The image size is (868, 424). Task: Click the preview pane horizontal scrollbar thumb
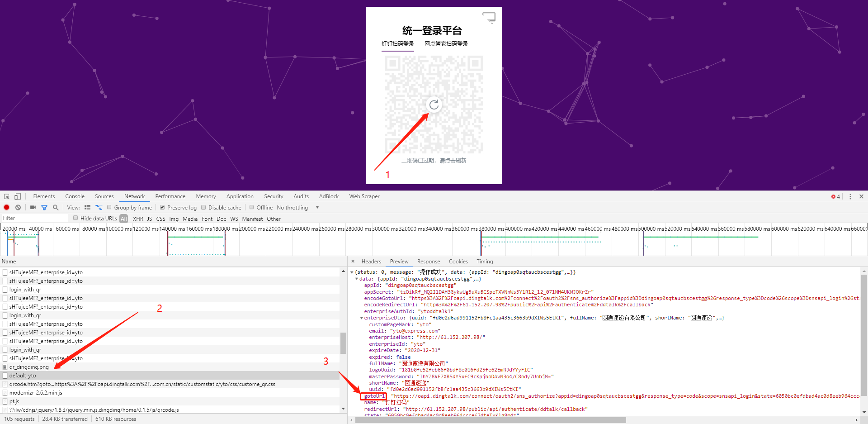pos(491,420)
